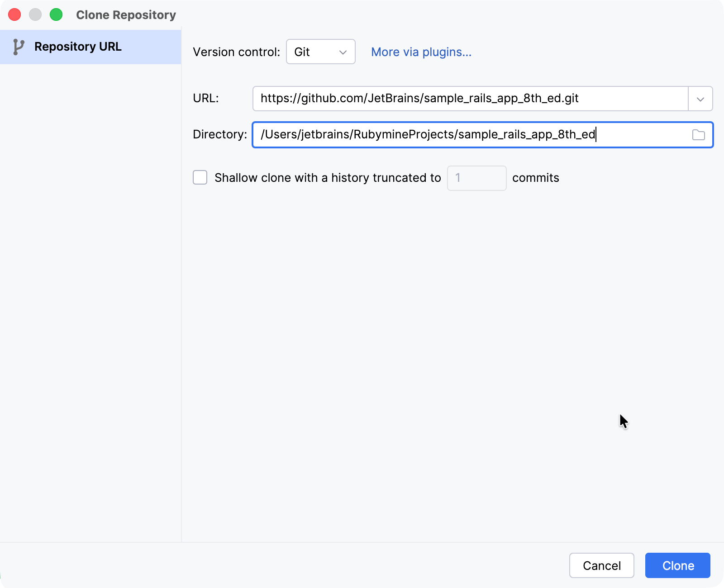Select Repository URL in the sidebar
The width and height of the screenshot is (724, 588).
(x=90, y=47)
